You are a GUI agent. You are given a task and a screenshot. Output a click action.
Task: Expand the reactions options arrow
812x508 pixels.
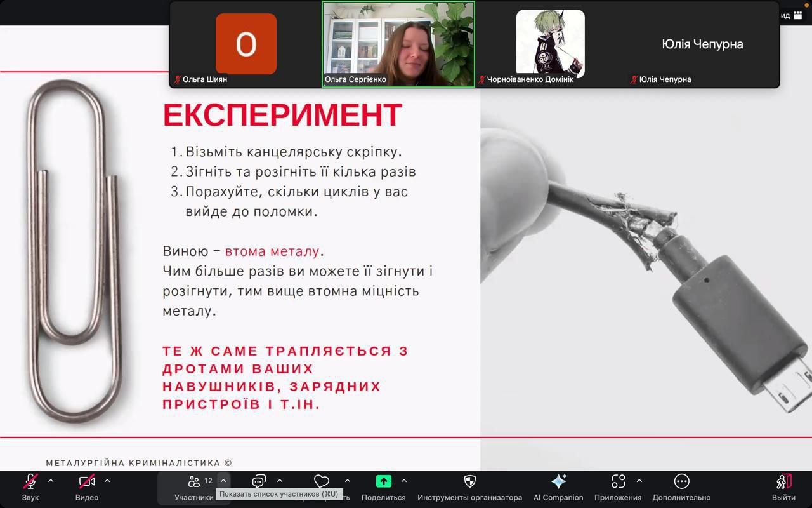point(348,481)
